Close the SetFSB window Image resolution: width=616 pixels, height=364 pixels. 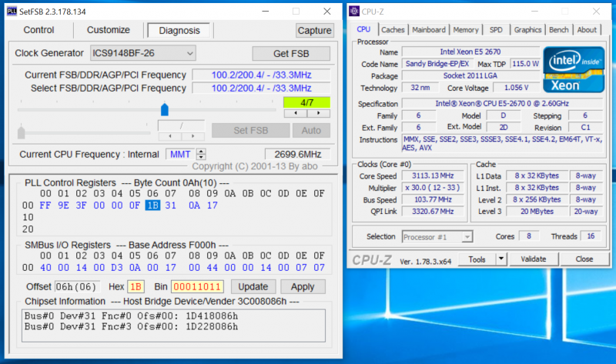326,12
